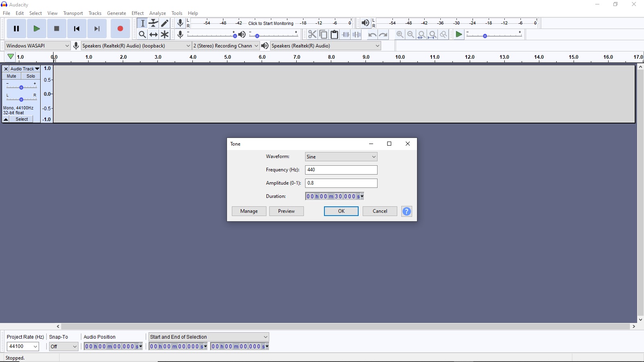Solo the Audio Track
Viewport: 644px width, 362px height.
point(31,76)
